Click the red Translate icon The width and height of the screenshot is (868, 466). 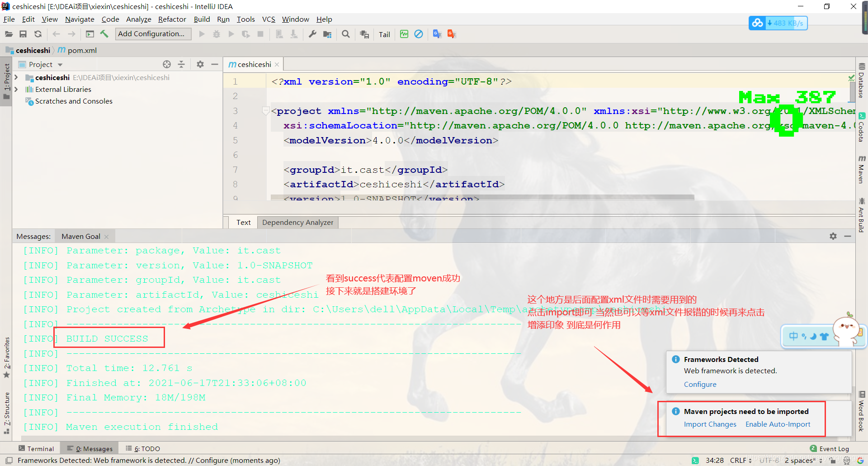coord(452,34)
